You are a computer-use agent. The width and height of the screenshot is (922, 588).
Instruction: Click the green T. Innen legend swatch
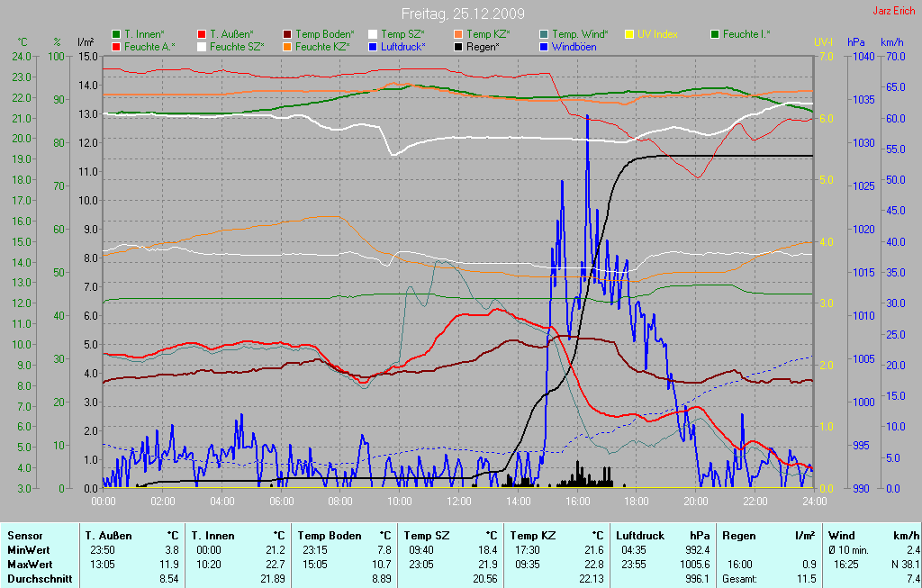(116, 34)
